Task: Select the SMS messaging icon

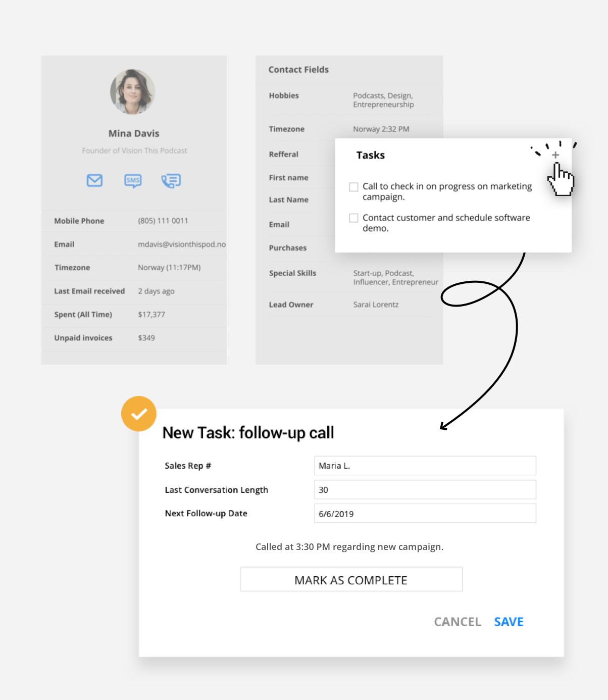Action: coord(132,180)
